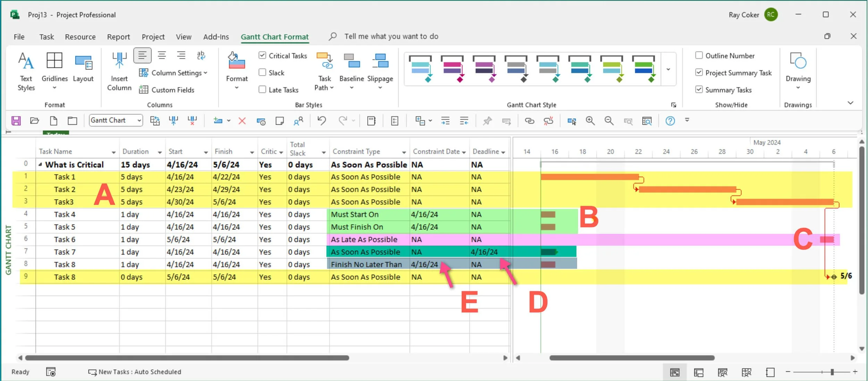Align text center in the column
The height and width of the screenshot is (381, 868).
pos(162,56)
